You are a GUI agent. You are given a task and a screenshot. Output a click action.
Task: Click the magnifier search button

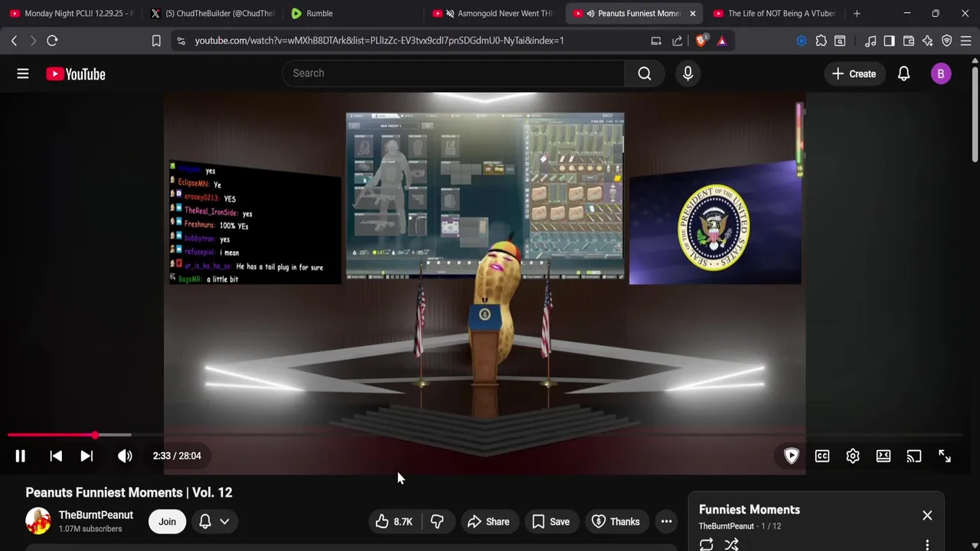[x=645, y=73]
